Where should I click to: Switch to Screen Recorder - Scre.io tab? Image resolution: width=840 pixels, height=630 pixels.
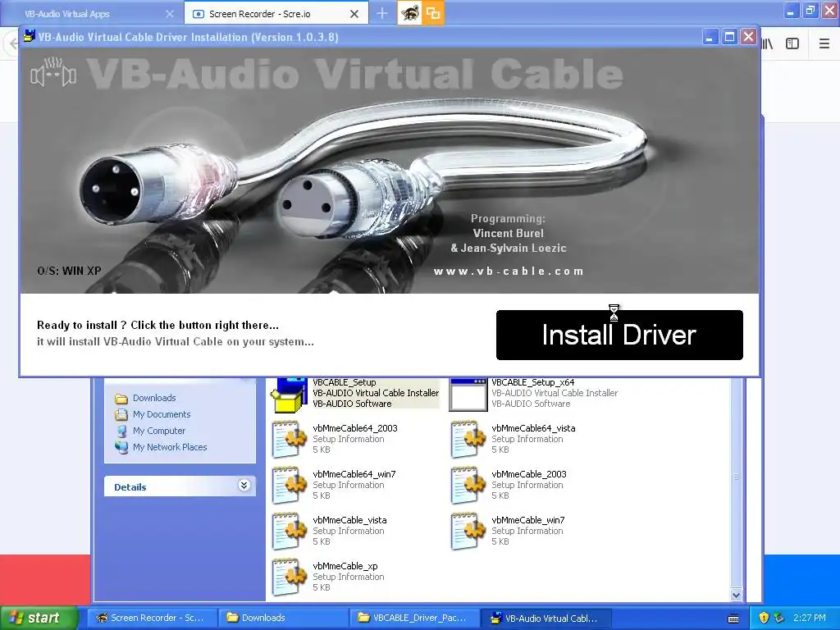[259, 14]
